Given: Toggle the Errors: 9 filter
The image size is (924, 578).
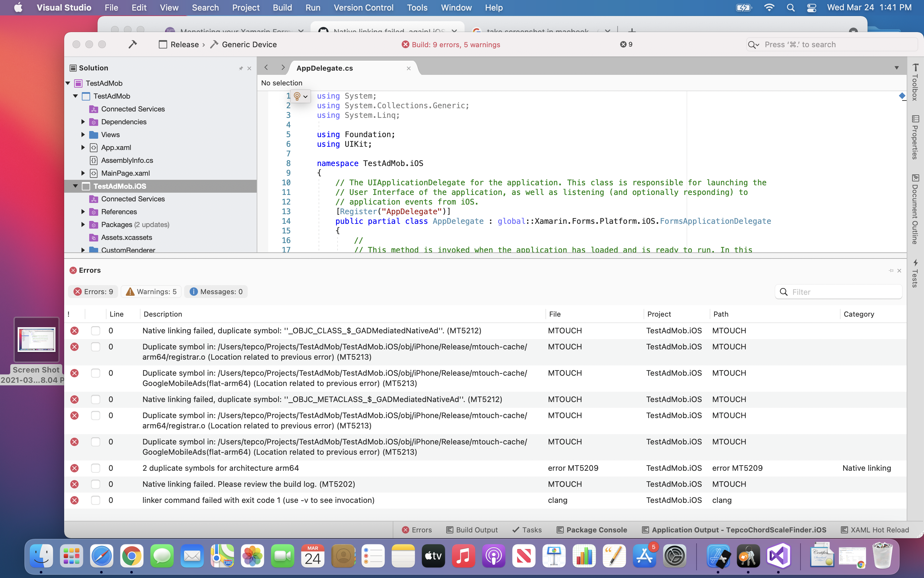Looking at the screenshot, I should pos(93,292).
